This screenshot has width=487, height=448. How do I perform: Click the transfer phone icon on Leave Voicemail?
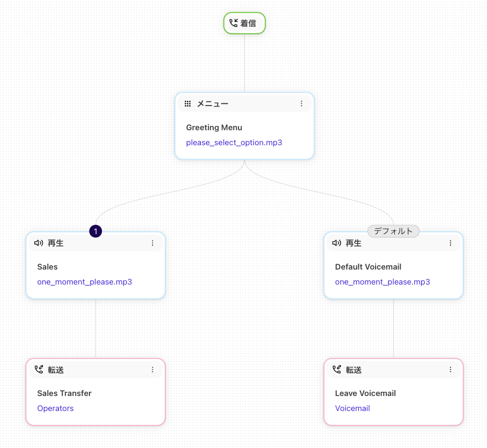[336, 370]
